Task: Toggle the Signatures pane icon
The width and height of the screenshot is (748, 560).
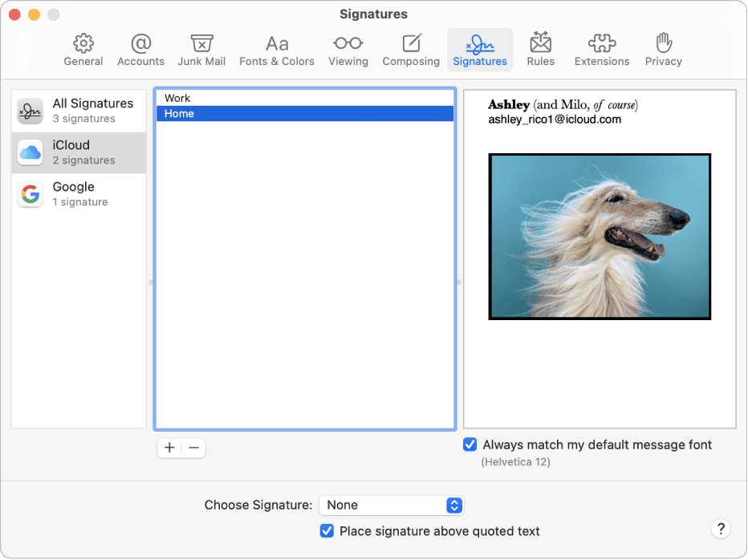Action: pyautogui.click(x=479, y=49)
